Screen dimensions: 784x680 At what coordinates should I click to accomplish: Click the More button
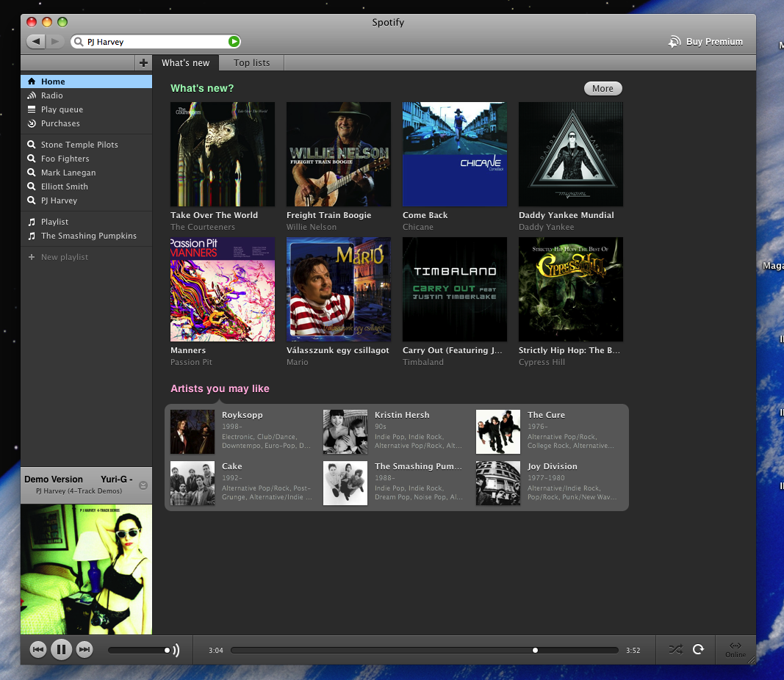pyautogui.click(x=603, y=88)
